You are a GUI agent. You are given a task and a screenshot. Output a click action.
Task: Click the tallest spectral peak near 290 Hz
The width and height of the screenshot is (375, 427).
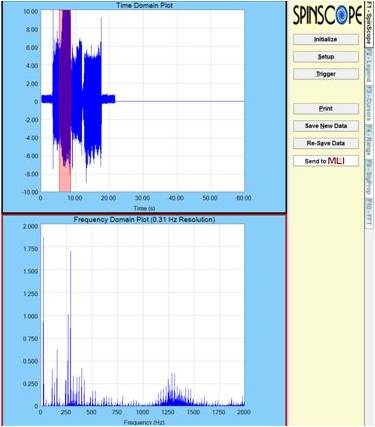[71, 328]
